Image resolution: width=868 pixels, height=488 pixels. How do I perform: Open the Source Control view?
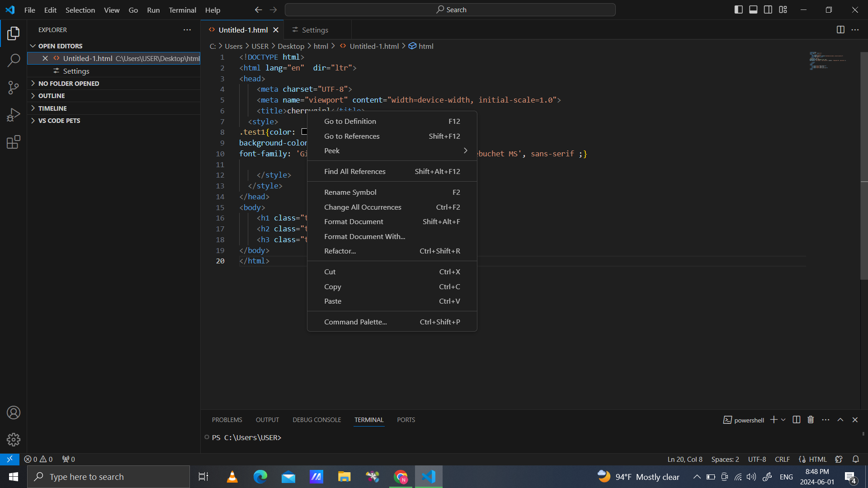click(x=14, y=88)
